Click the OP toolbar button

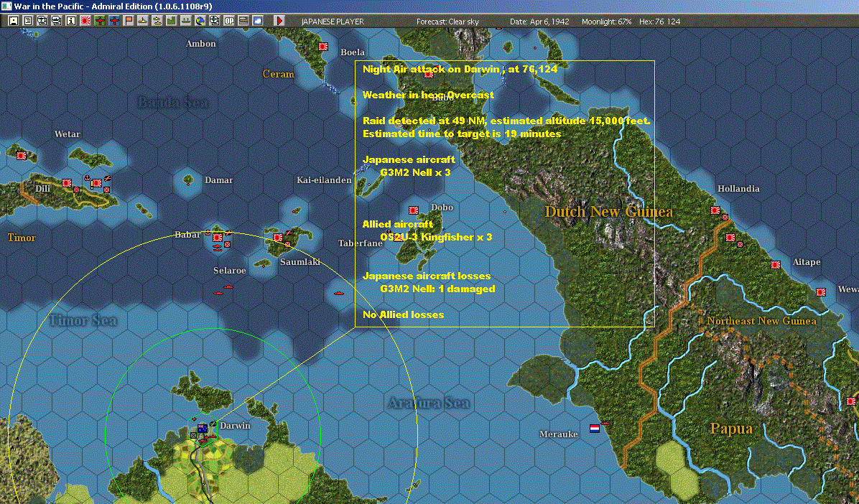tap(229, 21)
